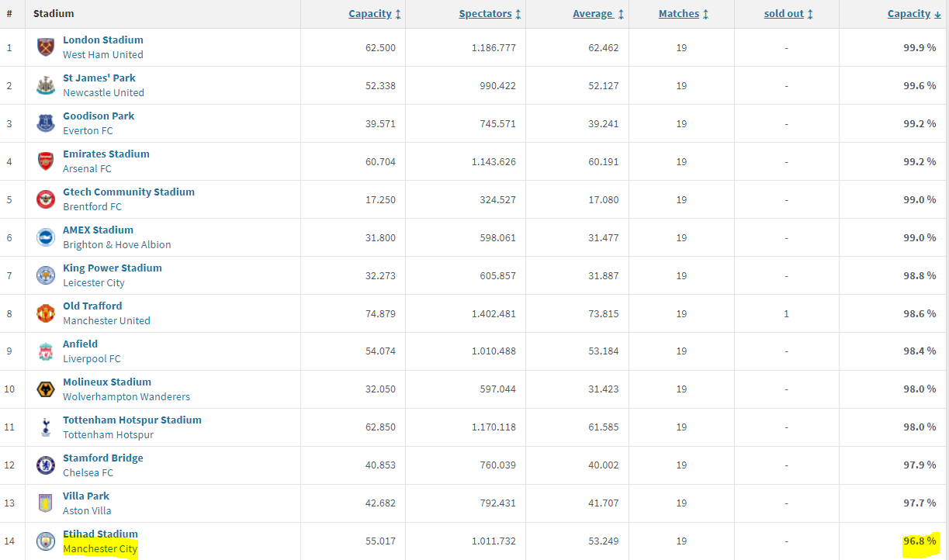Click the average value 53.249
949x560 pixels.
(604, 542)
